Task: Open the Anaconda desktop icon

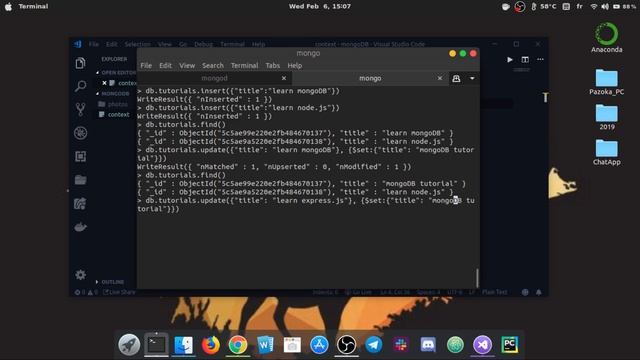Action: pyautogui.click(x=607, y=38)
